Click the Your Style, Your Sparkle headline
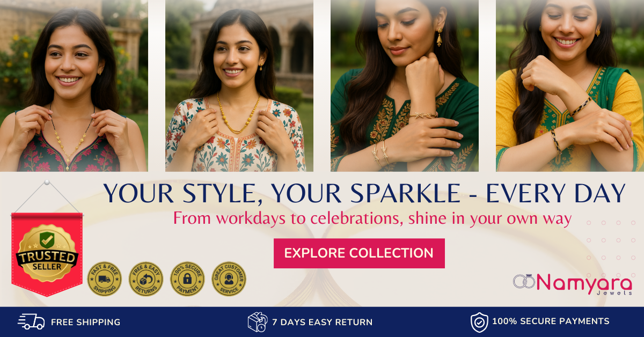 tap(364, 194)
